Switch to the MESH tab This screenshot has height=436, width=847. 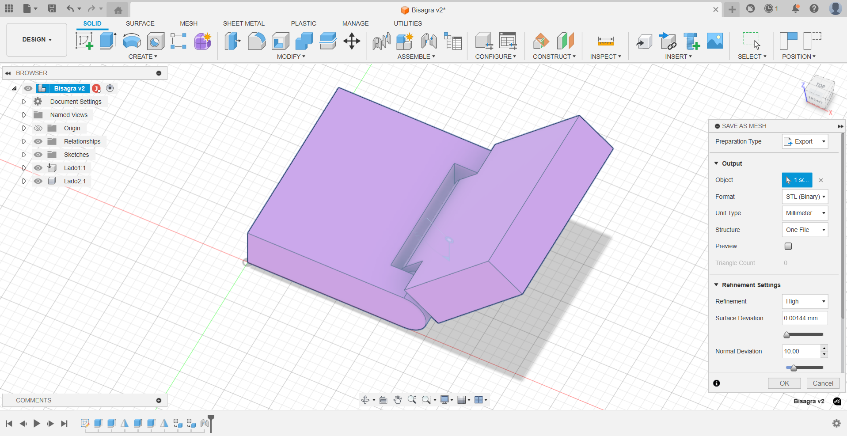pos(189,23)
